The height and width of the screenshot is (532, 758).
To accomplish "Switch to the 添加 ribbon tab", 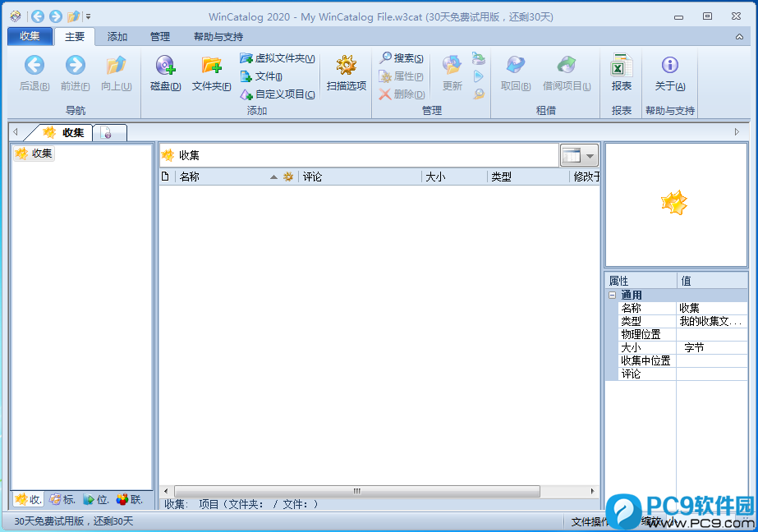I will (117, 37).
